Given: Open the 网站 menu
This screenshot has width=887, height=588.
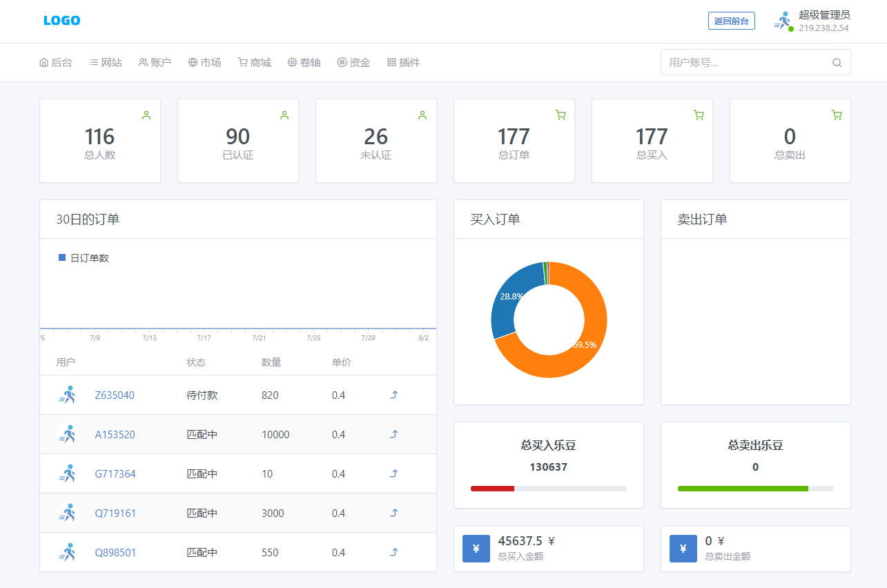Looking at the screenshot, I should [105, 62].
